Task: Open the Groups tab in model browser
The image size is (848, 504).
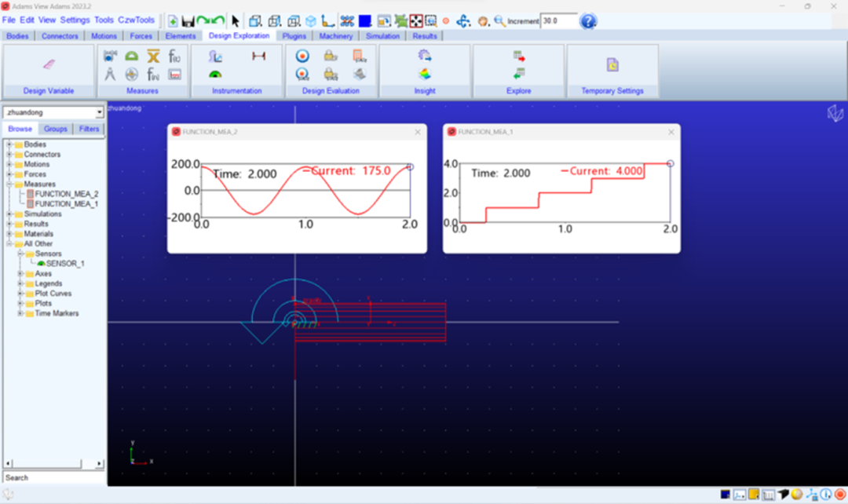Action: pyautogui.click(x=56, y=129)
